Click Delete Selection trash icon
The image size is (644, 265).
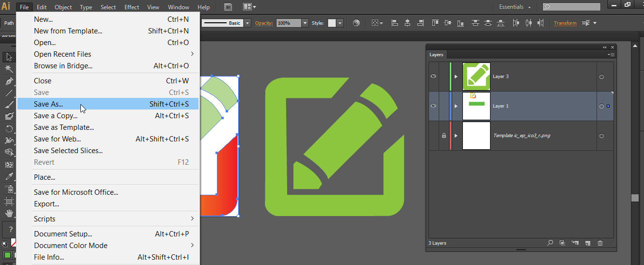[x=600, y=243]
